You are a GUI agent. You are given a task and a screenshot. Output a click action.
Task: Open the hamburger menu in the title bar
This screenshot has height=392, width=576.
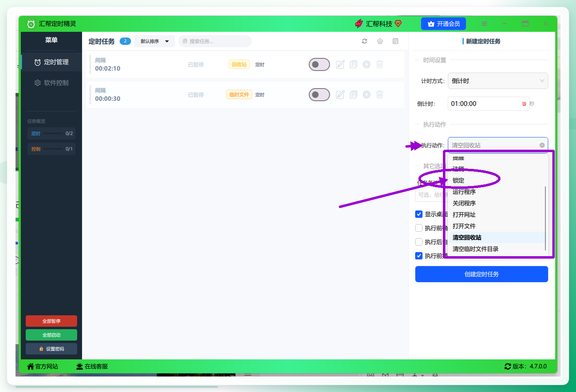[485, 24]
